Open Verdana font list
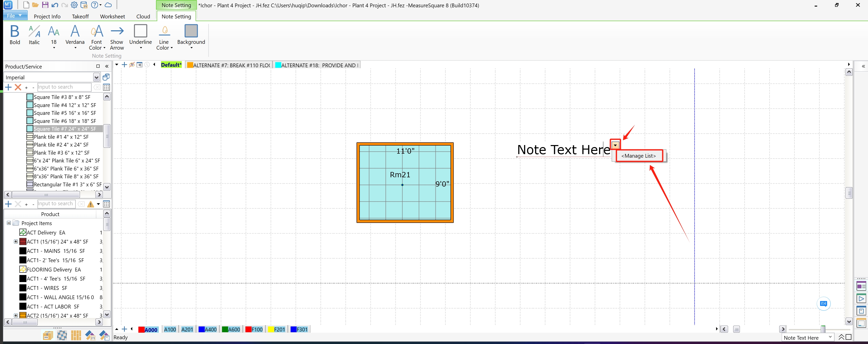The image size is (868, 344). pyautogui.click(x=75, y=37)
